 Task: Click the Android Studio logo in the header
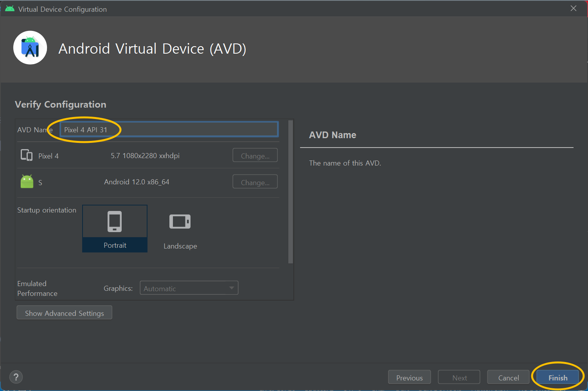click(30, 48)
